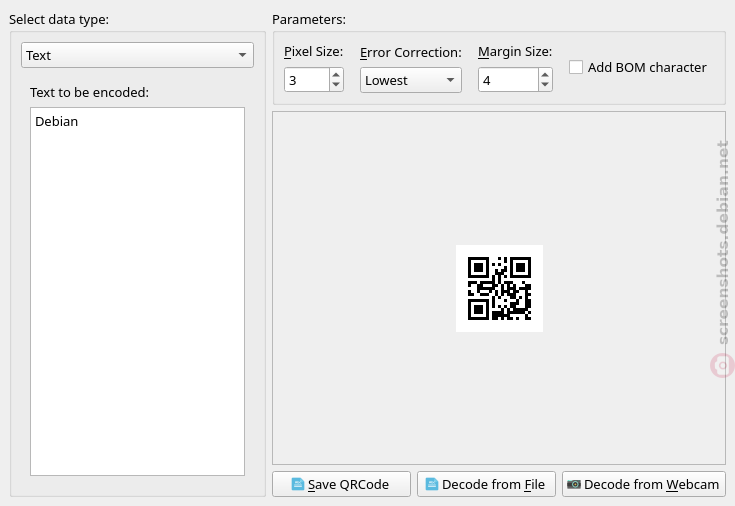The height and width of the screenshot is (506, 735).
Task: Click the Pixel Size value field
Action: [307, 80]
